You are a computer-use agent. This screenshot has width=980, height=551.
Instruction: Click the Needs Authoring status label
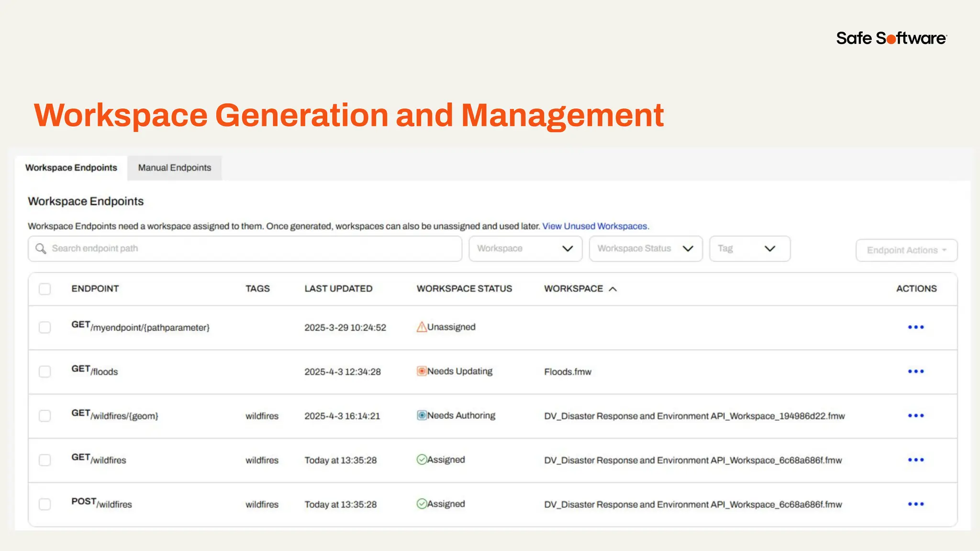(461, 415)
